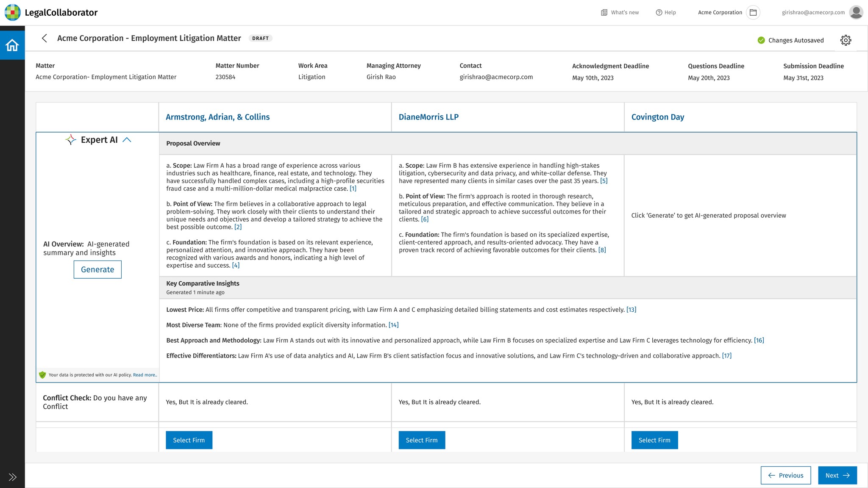This screenshot has height=488, width=868.
Task: Open the Help menu
Action: 666,12
